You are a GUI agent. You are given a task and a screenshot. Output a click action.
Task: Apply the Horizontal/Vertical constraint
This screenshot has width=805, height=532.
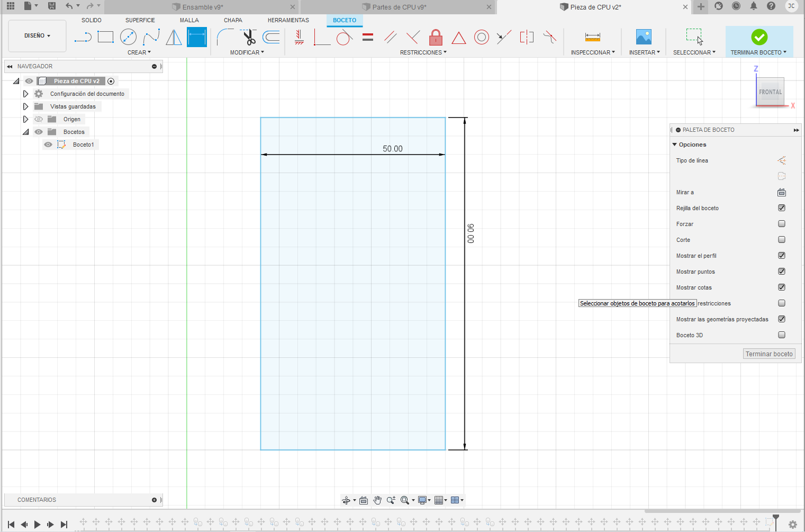click(x=299, y=37)
